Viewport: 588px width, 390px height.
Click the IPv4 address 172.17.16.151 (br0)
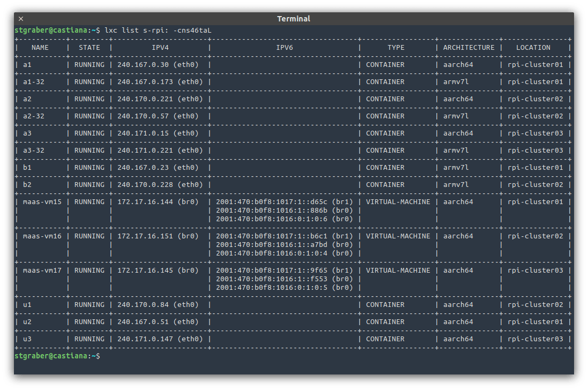tap(158, 236)
